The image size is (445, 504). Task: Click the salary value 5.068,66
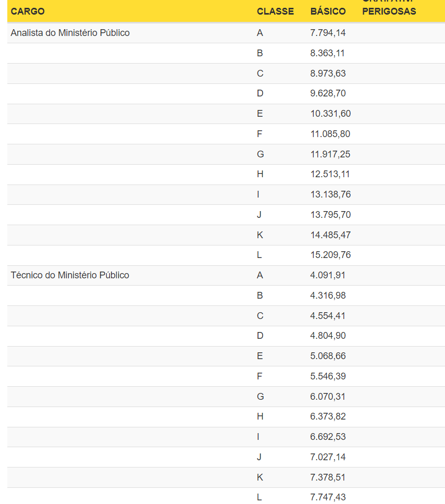(x=328, y=356)
